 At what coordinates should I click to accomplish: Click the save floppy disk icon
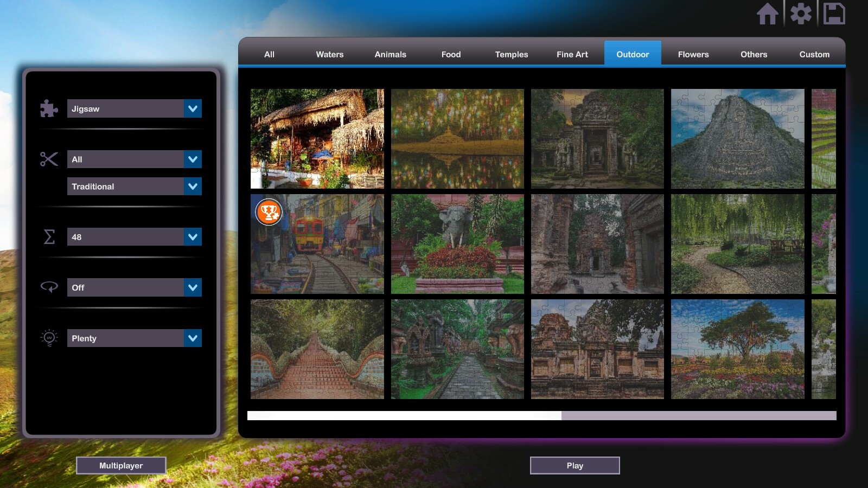click(x=834, y=14)
